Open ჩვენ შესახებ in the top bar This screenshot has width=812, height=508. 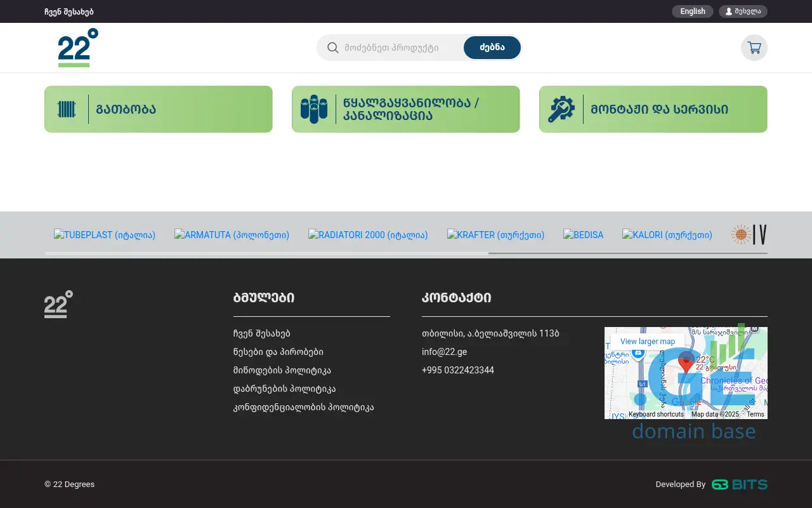[69, 11]
